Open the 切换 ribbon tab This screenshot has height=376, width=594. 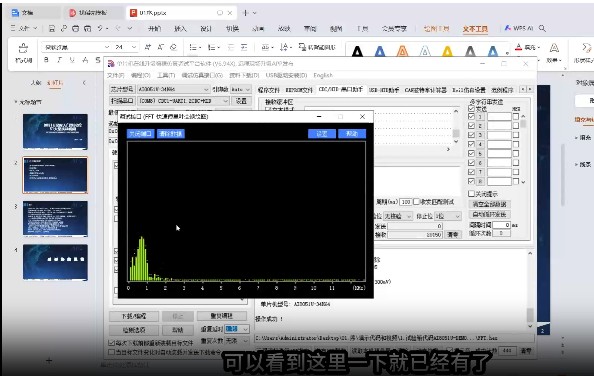pos(232,29)
